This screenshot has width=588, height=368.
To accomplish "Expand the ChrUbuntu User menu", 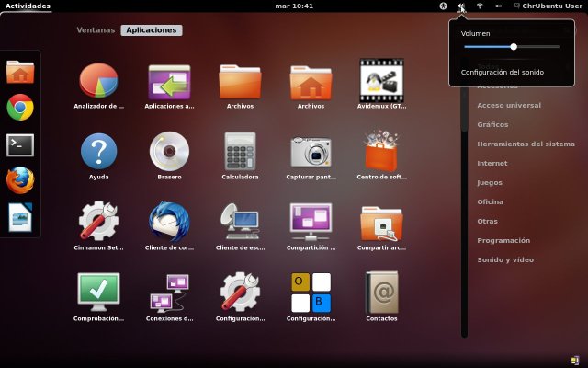I will click(x=548, y=6).
